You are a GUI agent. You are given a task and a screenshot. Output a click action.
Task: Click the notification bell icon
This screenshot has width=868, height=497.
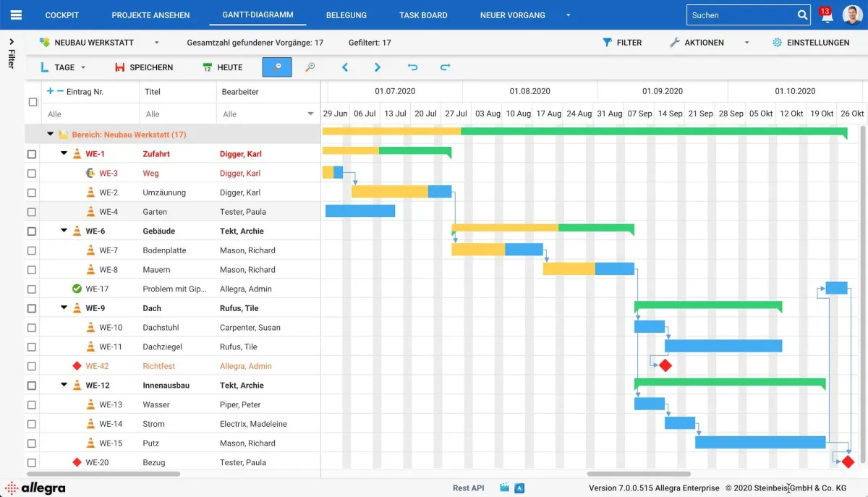coord(827,16)
